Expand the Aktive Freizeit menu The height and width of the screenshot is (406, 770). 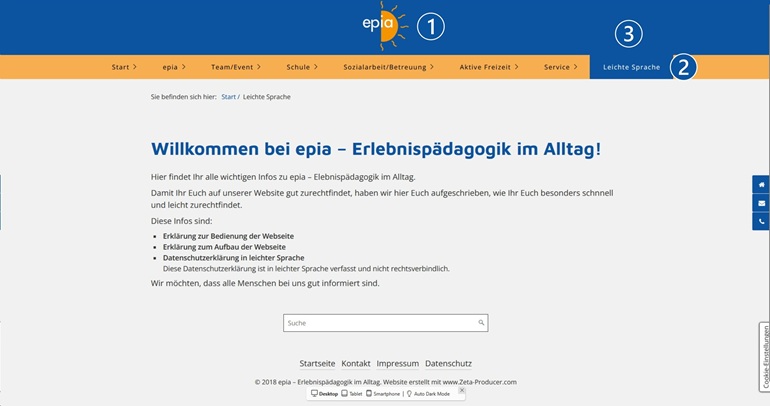[489, 67]
